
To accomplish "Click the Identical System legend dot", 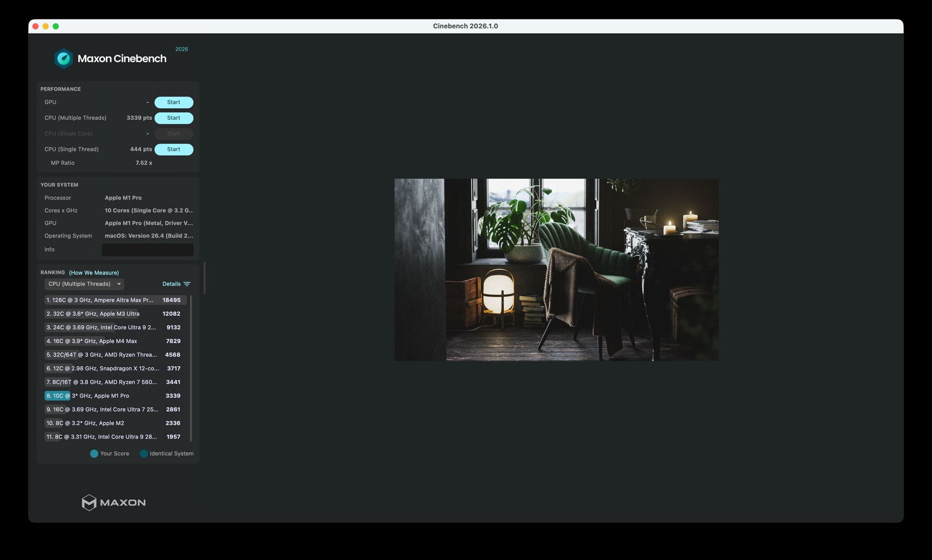I will pos(144,454).
